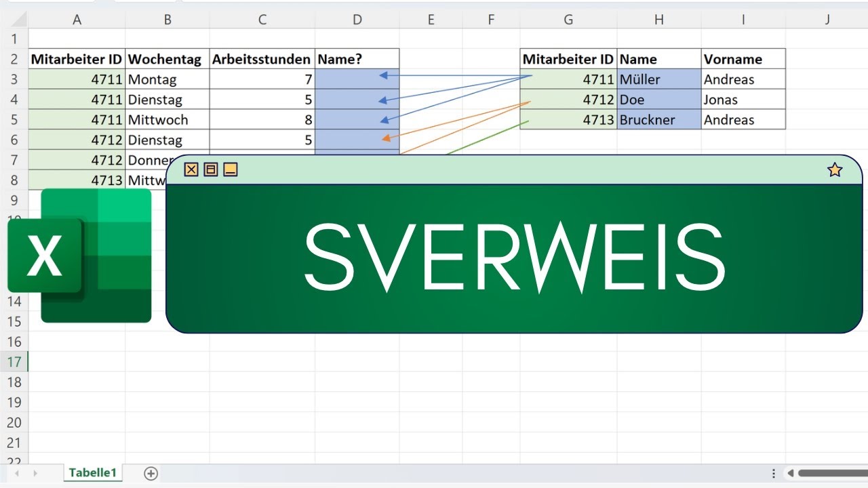Click the 'Arbeitsstunden' header cell

262,59
